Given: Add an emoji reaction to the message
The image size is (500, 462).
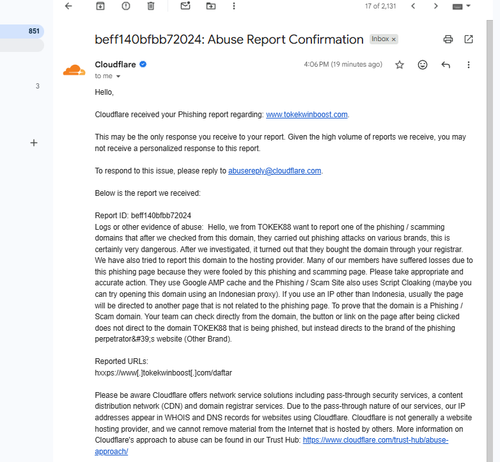Looking at the screenshot, I should 422,65.
